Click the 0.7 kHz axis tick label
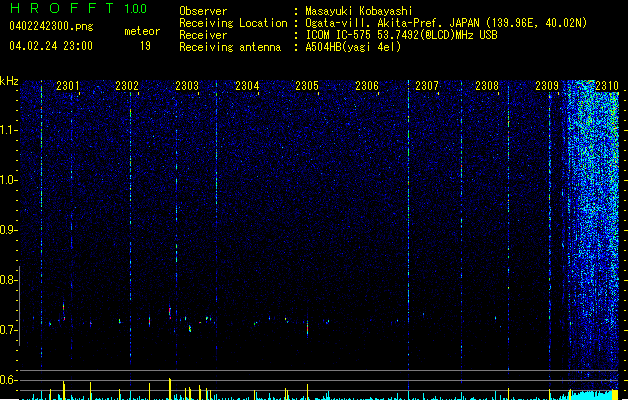Image resolution: width=629 pixels, height=400 pixels. [x=9, y=330]
